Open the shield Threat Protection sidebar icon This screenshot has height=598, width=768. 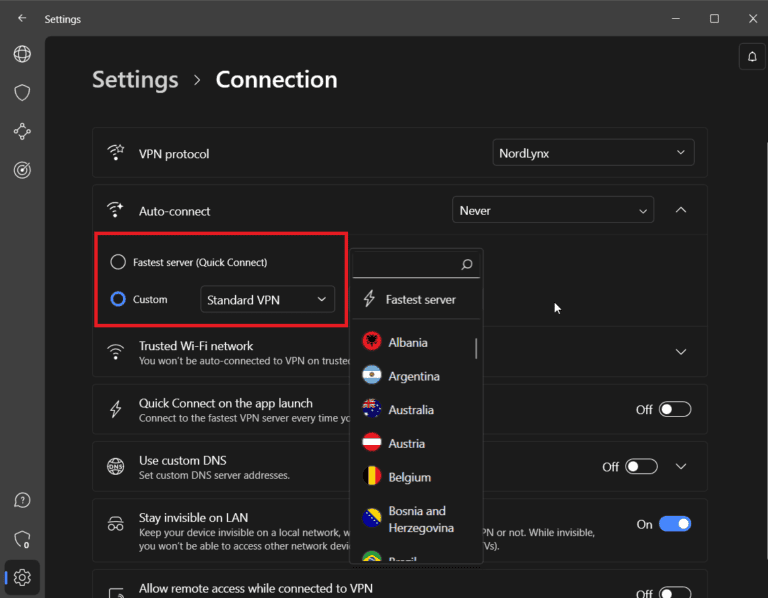click(22, 92)
